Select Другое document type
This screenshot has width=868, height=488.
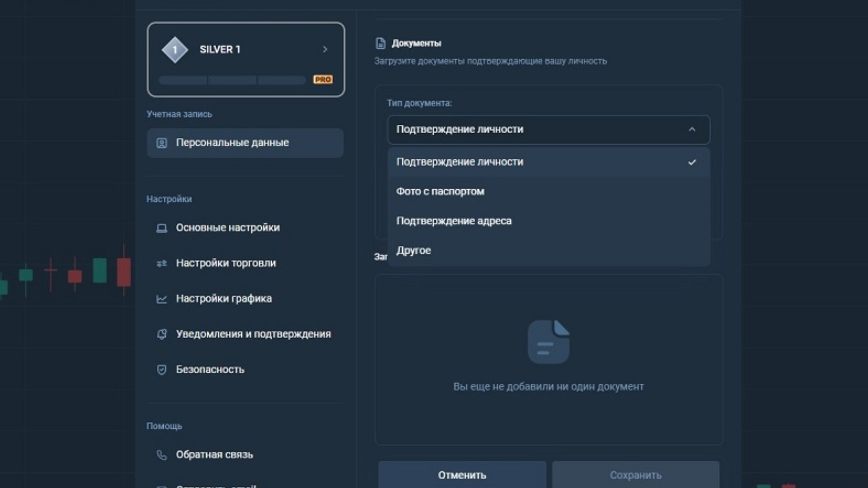coord(548,250)
